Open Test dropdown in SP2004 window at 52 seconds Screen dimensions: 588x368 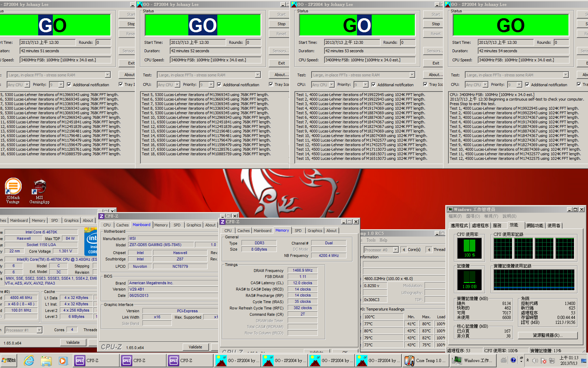coord(258,75)
